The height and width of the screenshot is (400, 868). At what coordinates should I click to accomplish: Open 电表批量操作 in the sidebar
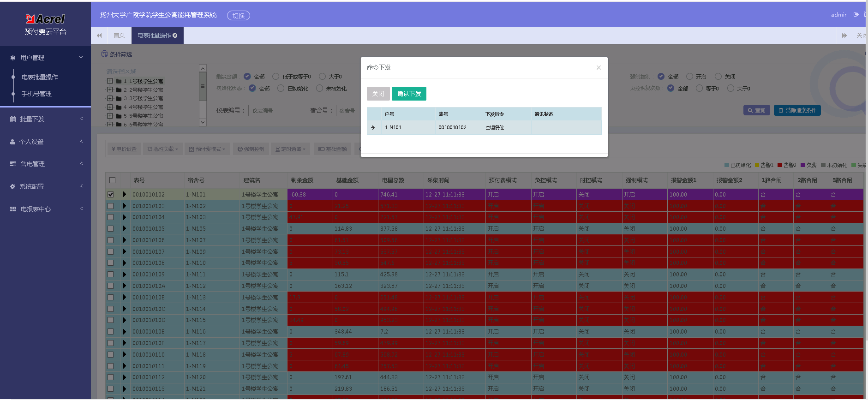coord(40,77)
